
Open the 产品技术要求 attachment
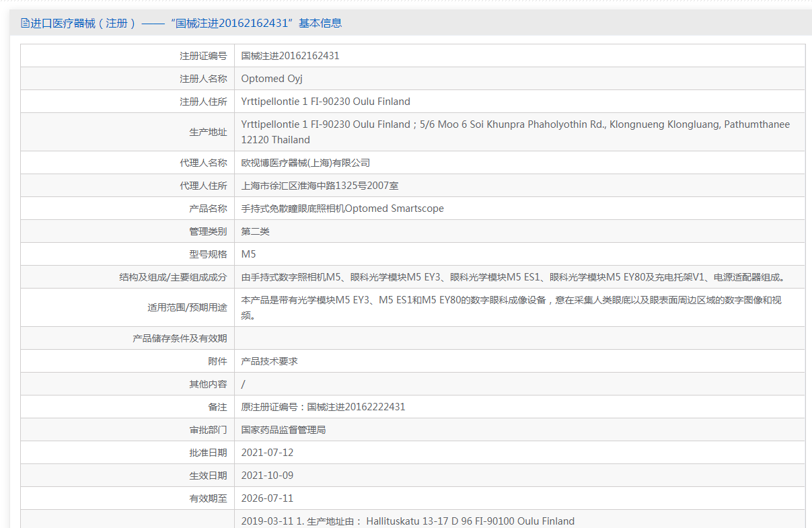coord(270,361)
